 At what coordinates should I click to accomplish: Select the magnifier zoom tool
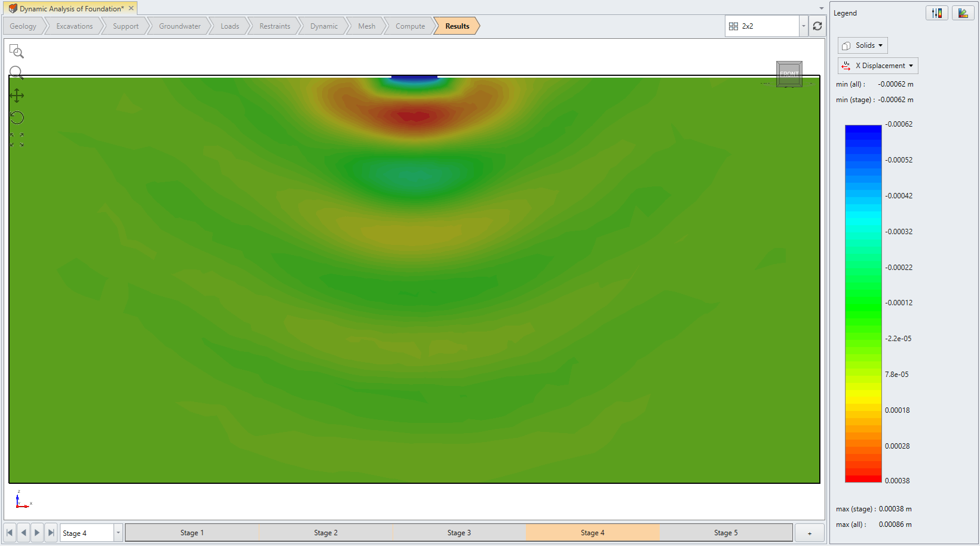point(17,73)
